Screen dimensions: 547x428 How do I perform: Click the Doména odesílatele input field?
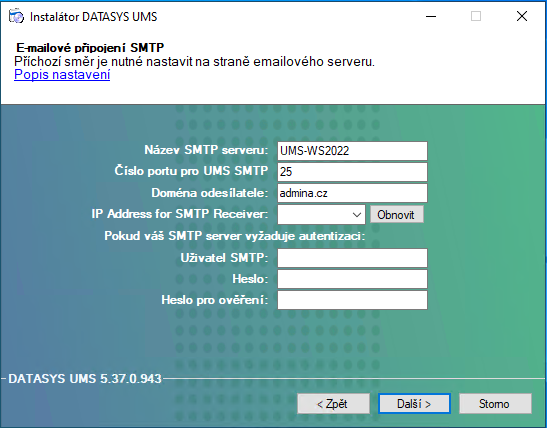[352, 193]
